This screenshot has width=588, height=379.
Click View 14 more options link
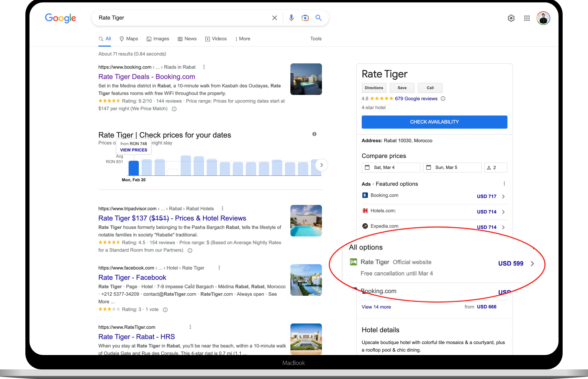click(x=376, y=307)
